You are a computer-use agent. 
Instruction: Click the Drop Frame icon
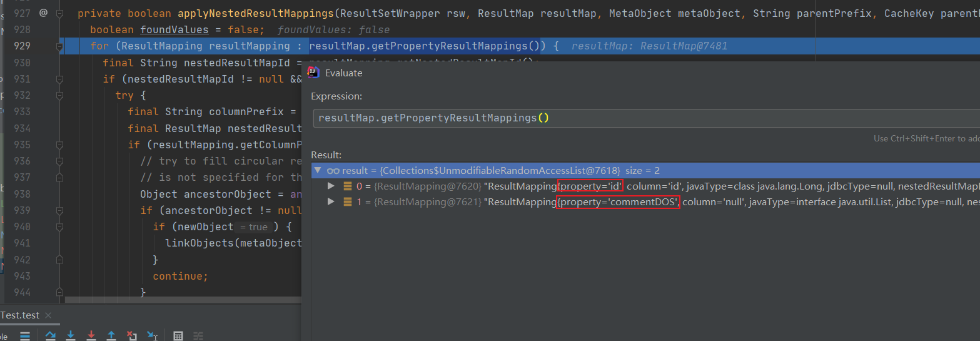coord(131,335)
